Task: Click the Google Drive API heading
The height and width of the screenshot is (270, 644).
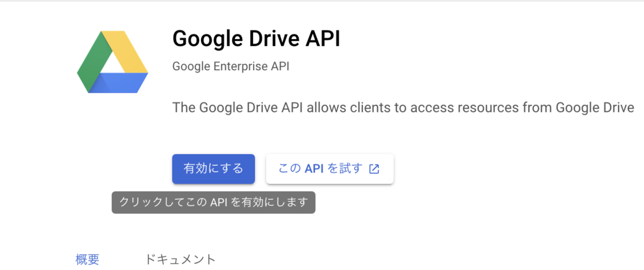Action: (256, 39)
